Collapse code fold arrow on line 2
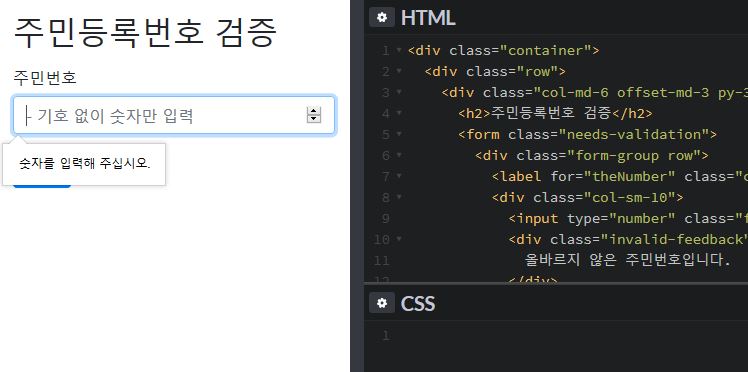 [399, 71]
